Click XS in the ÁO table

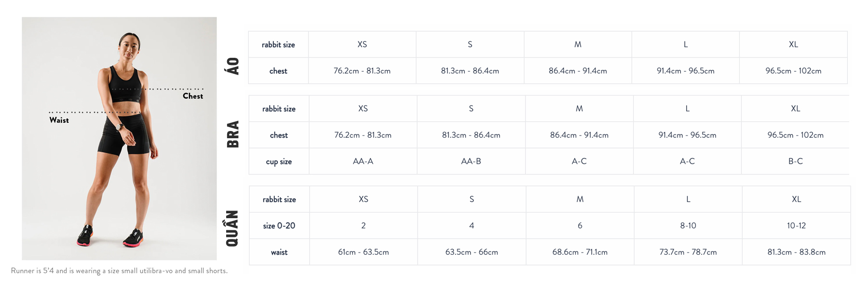point(362,44)
